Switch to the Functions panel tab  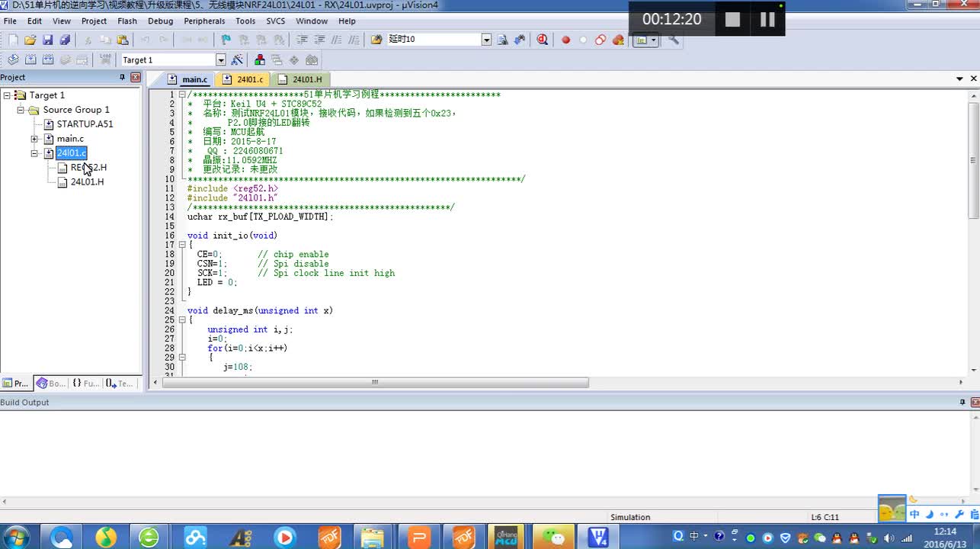click(x=85, y=384)
